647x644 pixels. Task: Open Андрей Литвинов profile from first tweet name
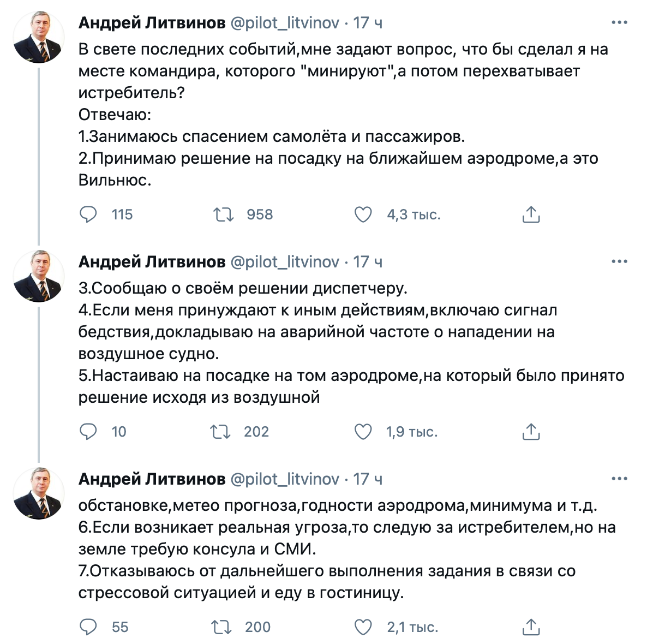pyautogui.click(x=152, y=23)
